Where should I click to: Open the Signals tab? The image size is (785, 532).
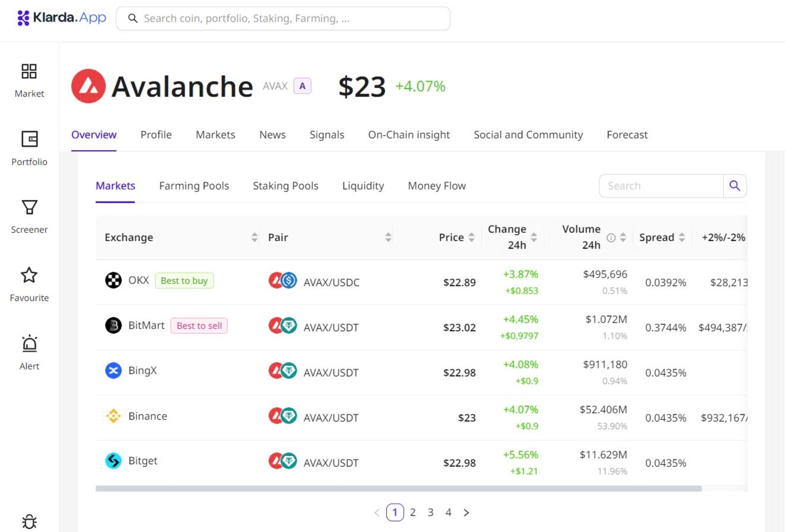[327, 135]
